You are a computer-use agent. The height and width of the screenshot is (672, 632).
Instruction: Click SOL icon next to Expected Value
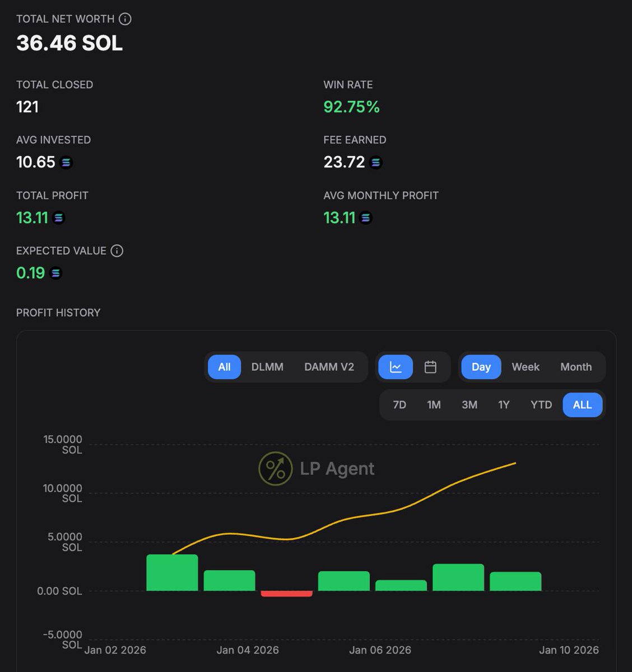pos(55,273)
